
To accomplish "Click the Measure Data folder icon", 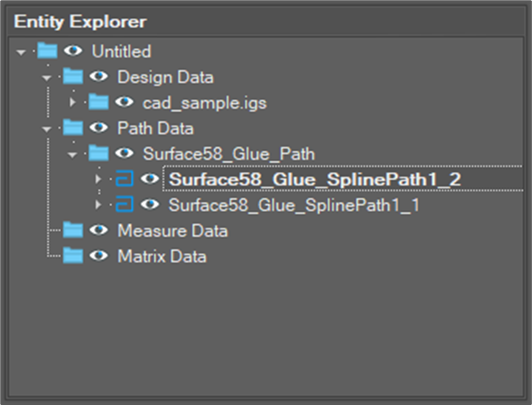I will click(73, 229).
